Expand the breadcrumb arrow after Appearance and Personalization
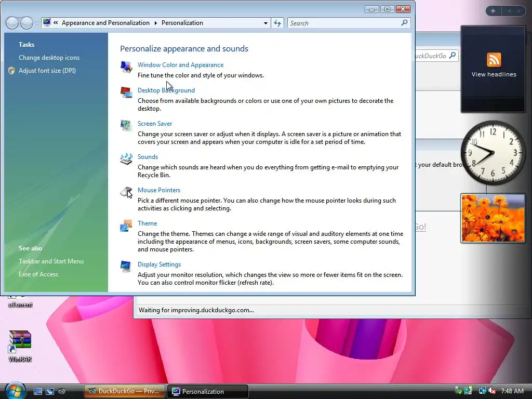 click(x=155, y=23)
